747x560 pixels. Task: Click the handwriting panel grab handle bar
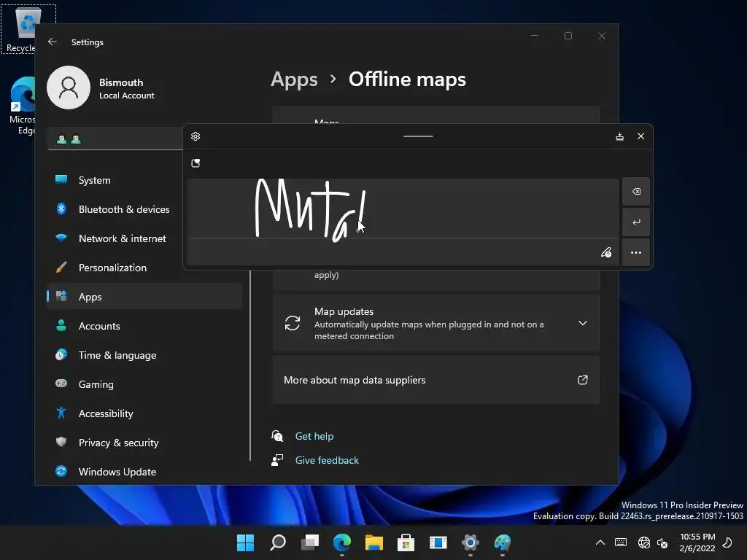(418, 136)
